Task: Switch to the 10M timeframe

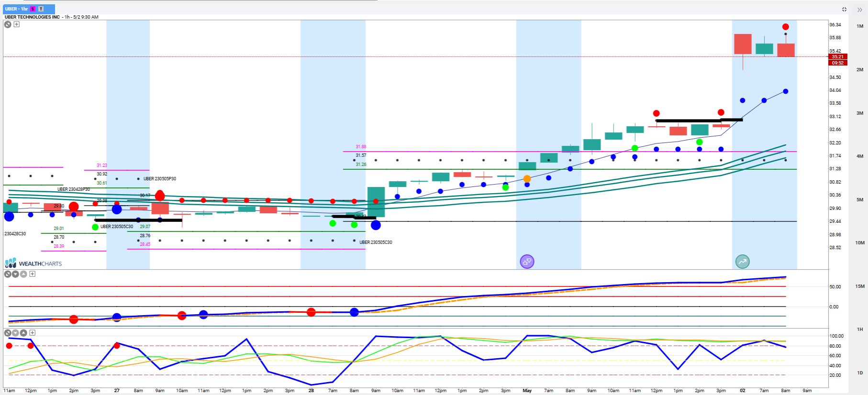Action: click(860, 243)
